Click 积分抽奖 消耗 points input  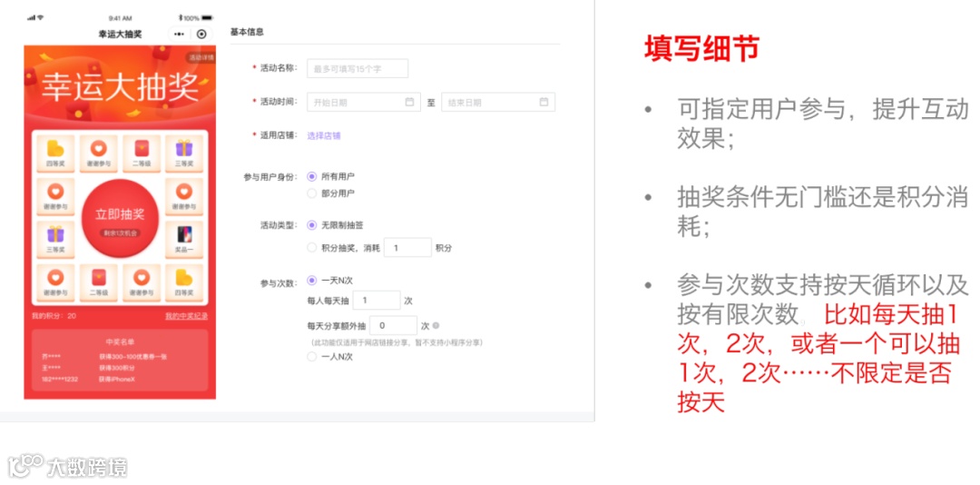[x=407, y=248]
